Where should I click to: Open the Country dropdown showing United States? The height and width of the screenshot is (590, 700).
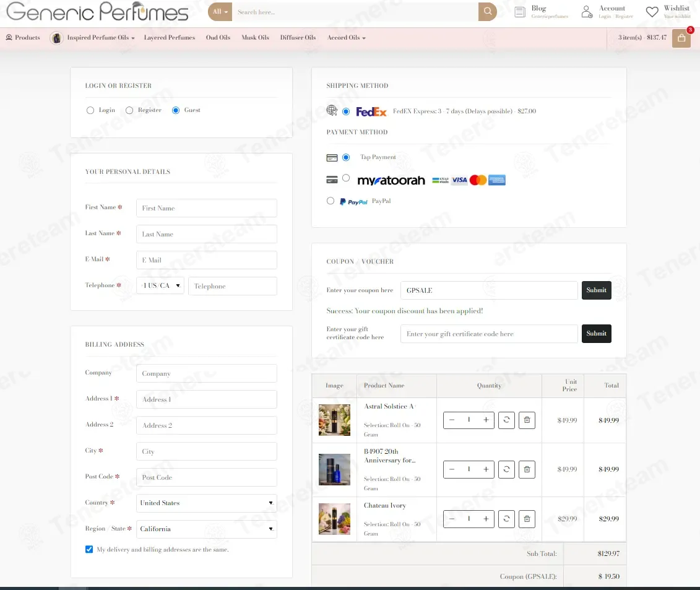pos(207,503)
